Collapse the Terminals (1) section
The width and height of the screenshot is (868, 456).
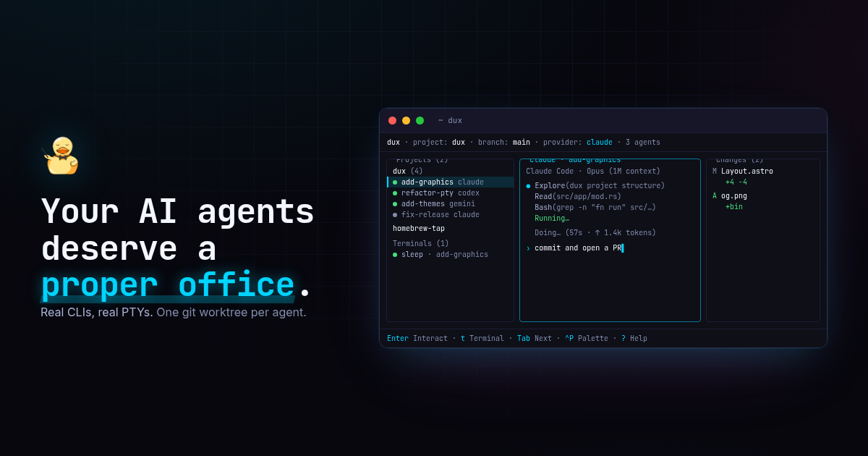tap(421, 244)
